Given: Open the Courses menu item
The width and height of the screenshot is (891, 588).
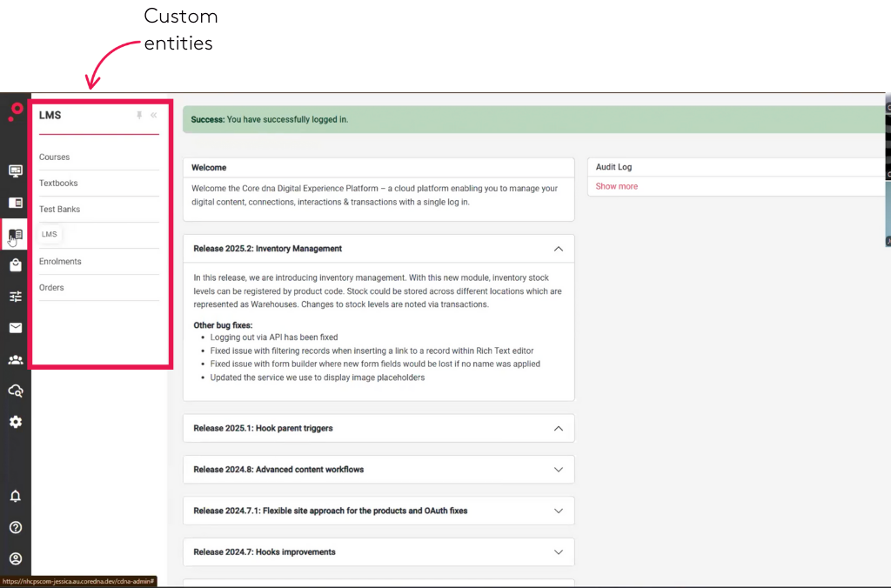Looking at the screenshot, I should pos(54,157).
